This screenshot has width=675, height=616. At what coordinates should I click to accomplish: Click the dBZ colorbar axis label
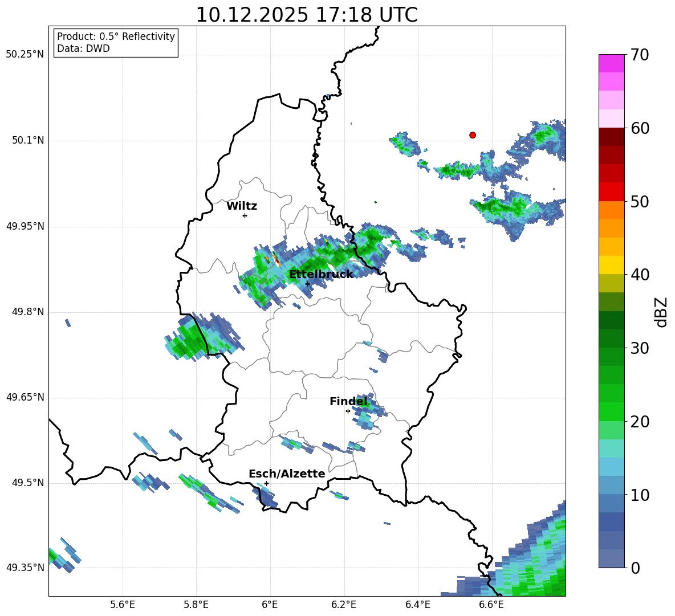661,312
